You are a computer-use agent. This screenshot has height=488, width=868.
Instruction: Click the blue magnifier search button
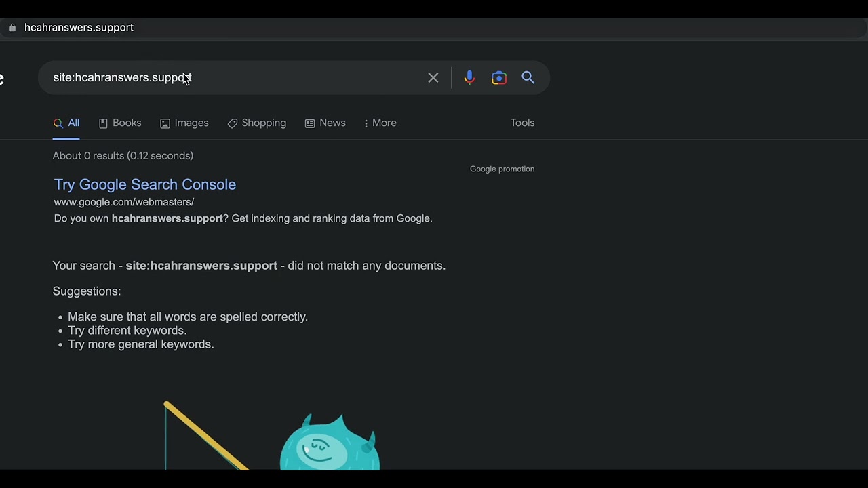[528, 78]
